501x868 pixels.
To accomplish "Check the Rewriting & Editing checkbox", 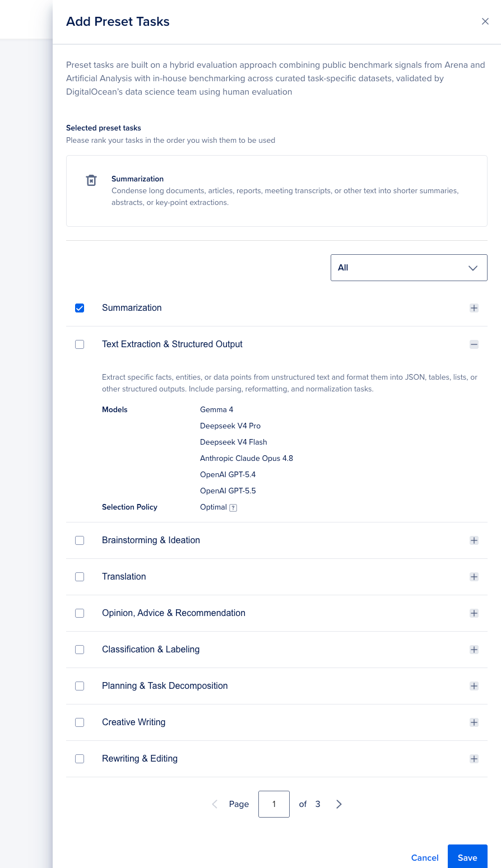I will [80, 759].
